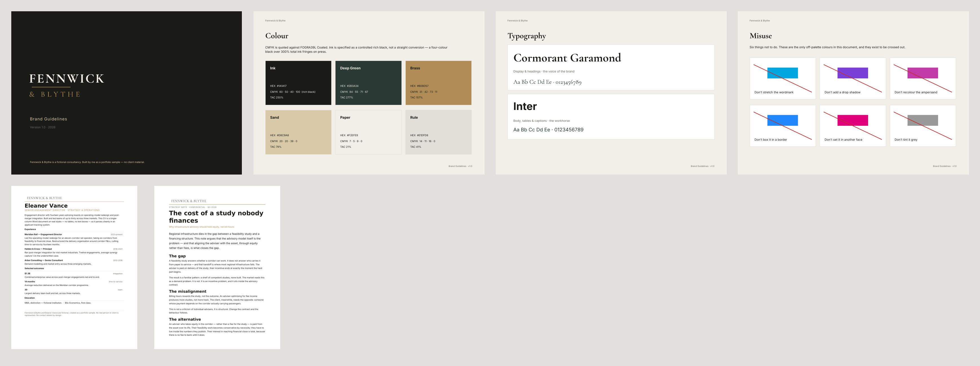Click the 'Don't recolour the ampersand' caption
The height and width of the screenshot is (366, 980).
point(916,92)
